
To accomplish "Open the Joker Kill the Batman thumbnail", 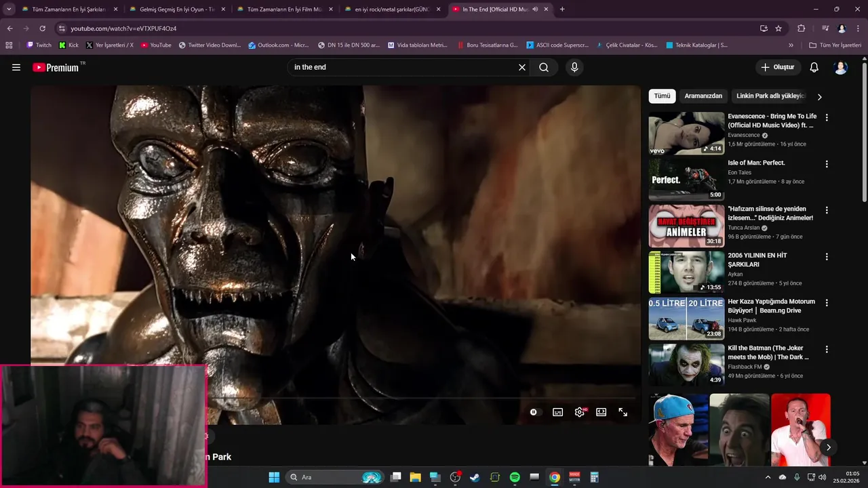I will click(686, 365).
